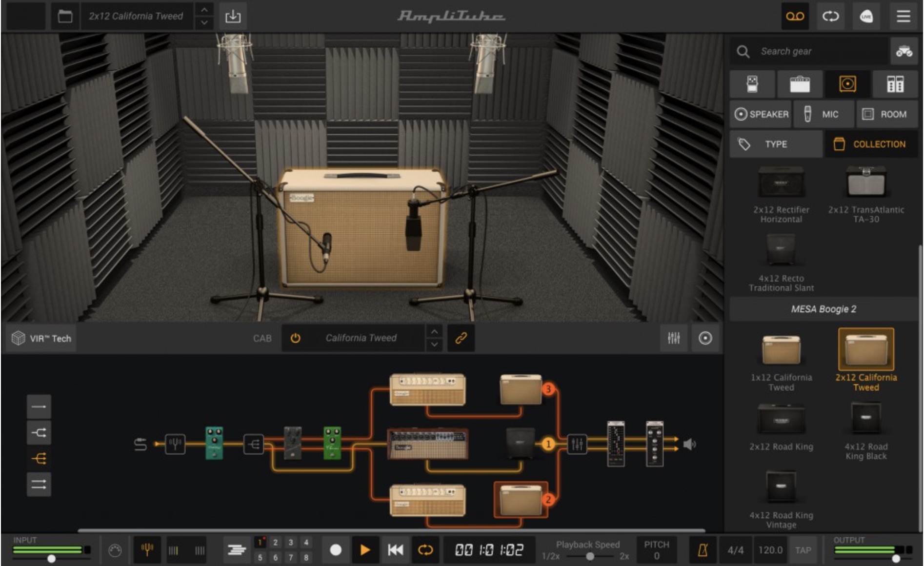
Task: Click the tuner icon in bottom bar
Action: point(147,550)
